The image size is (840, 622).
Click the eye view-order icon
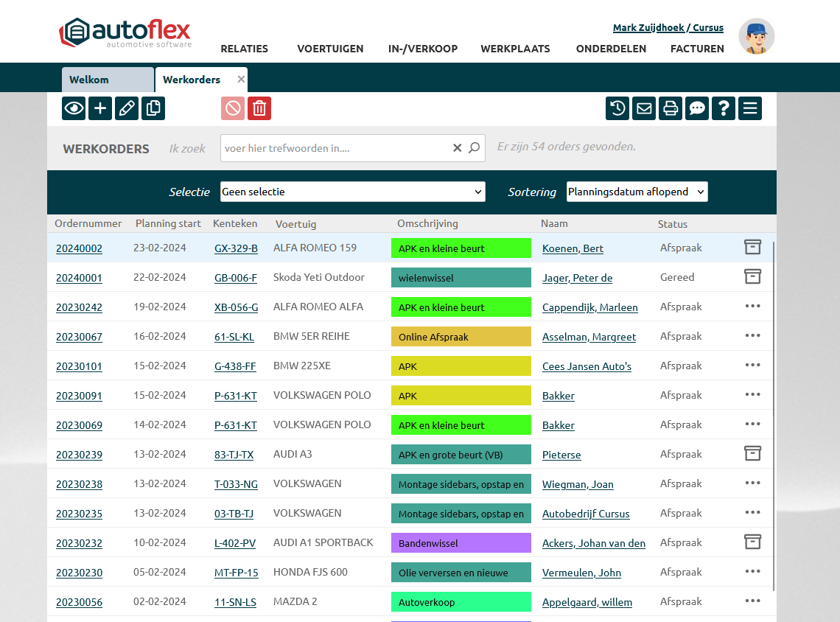(x=74, y=108)
